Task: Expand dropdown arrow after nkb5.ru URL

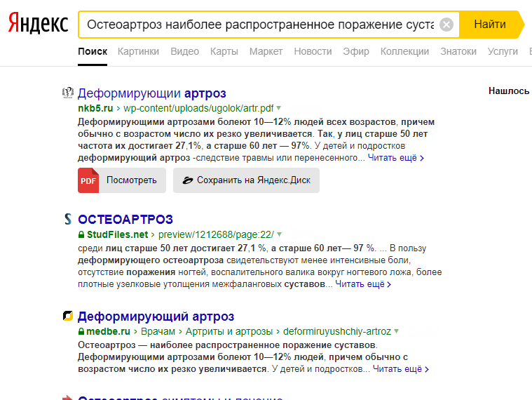Action: [279, 108]
